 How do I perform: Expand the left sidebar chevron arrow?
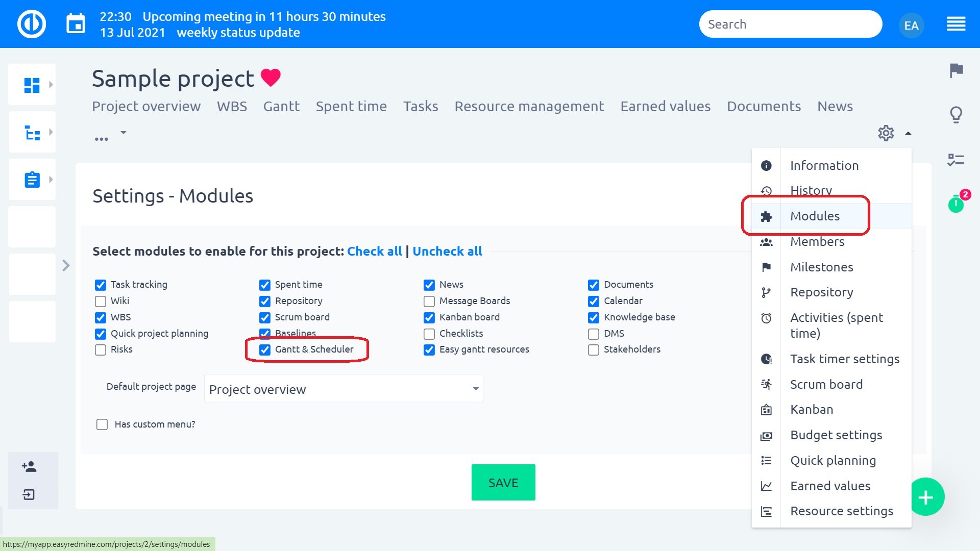[x=66, y=266]
